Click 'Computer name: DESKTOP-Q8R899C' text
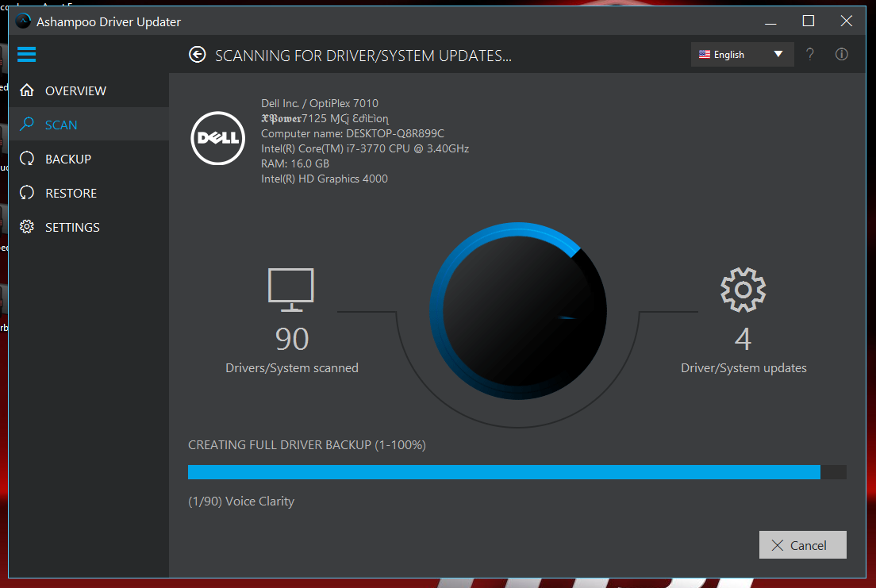Screen dimensions: 876x588 (x=352, y=133)
